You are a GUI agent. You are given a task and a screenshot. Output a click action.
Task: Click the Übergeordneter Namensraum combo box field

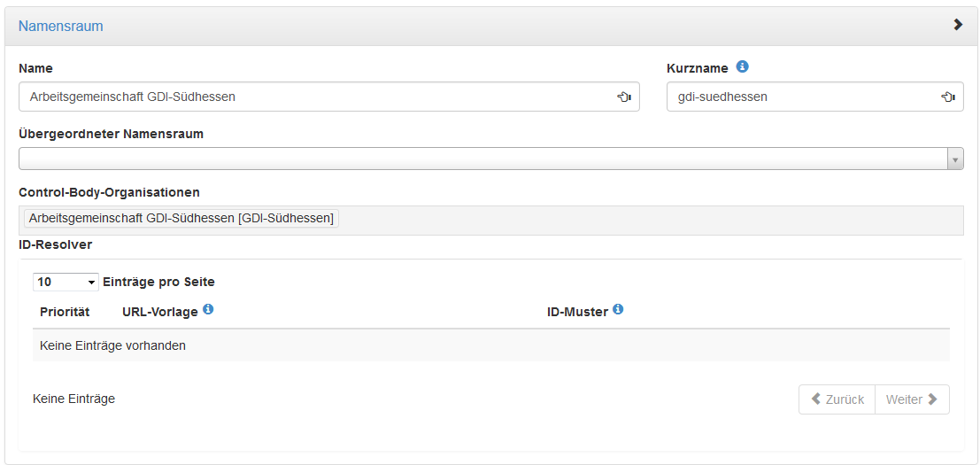(491, 159)
